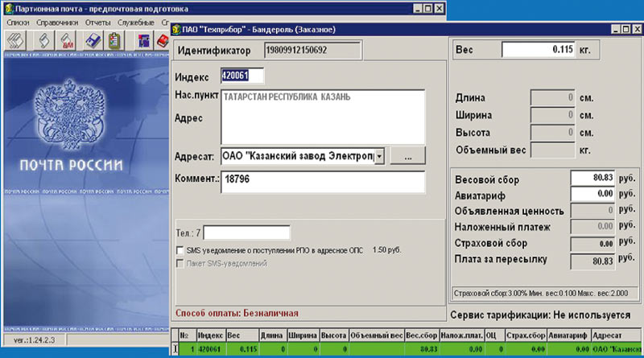
Task: Click the Коммент. field containing 18796
Action: point(323,182)
